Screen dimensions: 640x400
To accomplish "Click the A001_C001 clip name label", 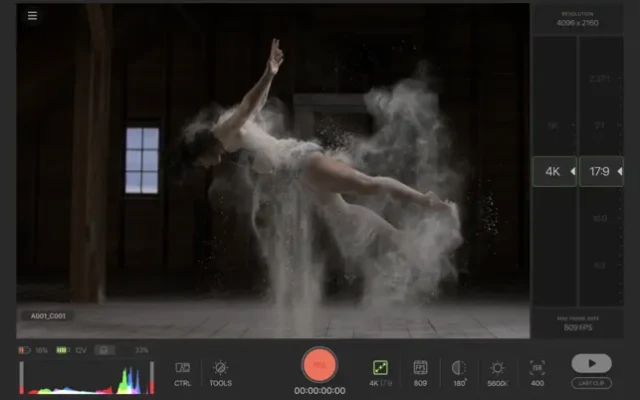I will (46, 315).
